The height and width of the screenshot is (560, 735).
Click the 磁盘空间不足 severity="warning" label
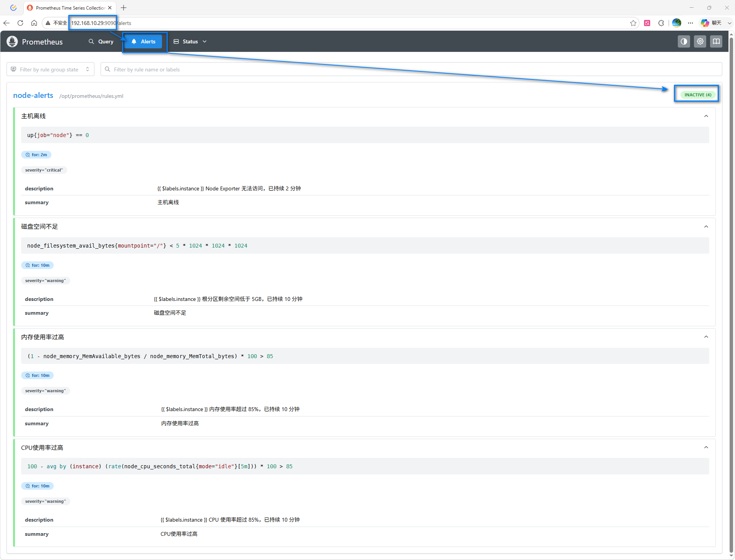click(x=46, y=281)
